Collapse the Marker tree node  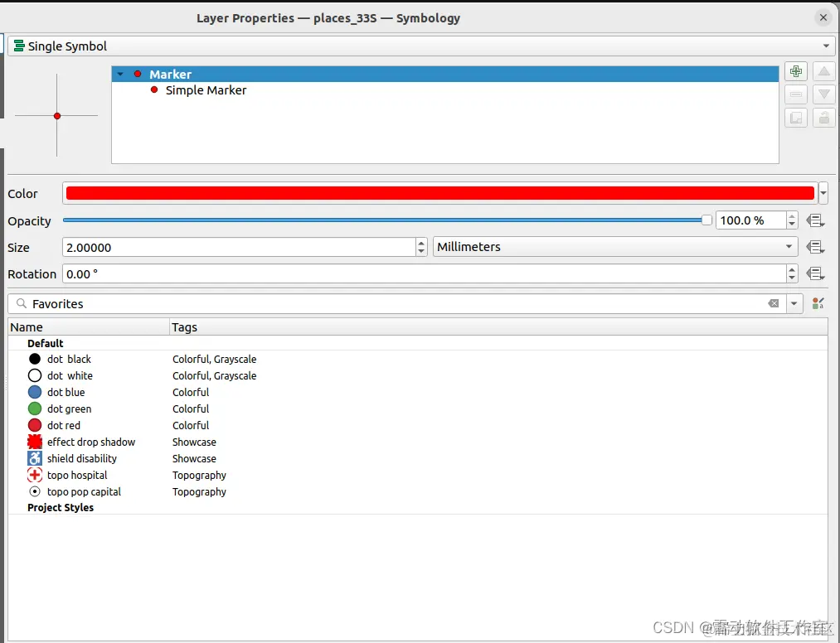[x=120, y=74]
